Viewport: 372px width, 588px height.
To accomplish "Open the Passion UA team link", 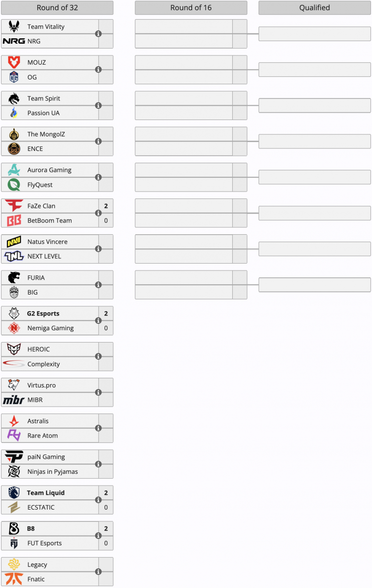I will [x=44, y=113].
